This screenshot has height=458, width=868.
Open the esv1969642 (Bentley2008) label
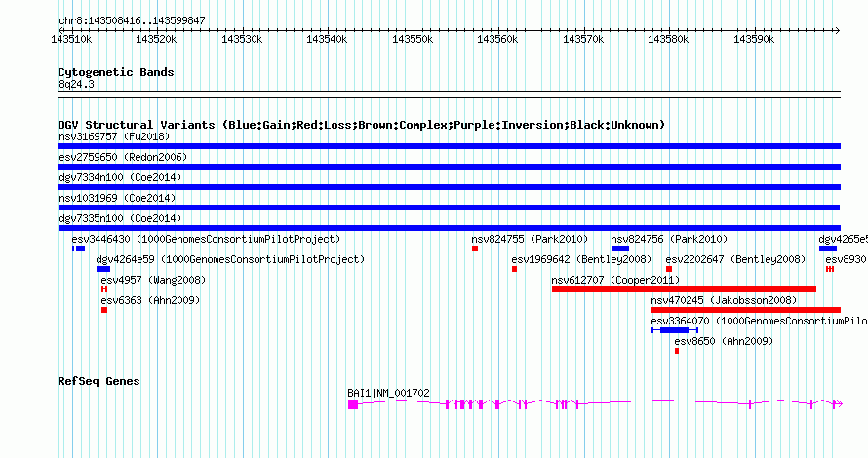pyautogui.click(x=581, y=259)
